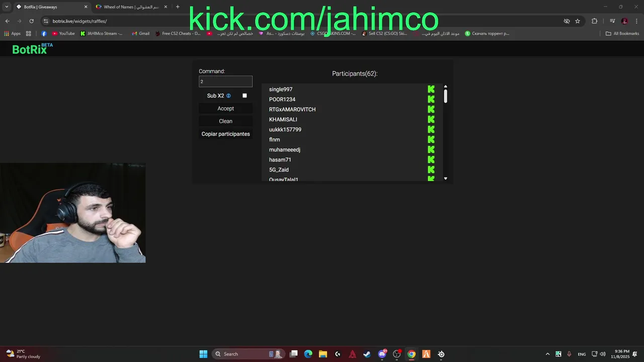Select participant flnm
Viewport: 644px width, 362px height.
click(274, 139)
